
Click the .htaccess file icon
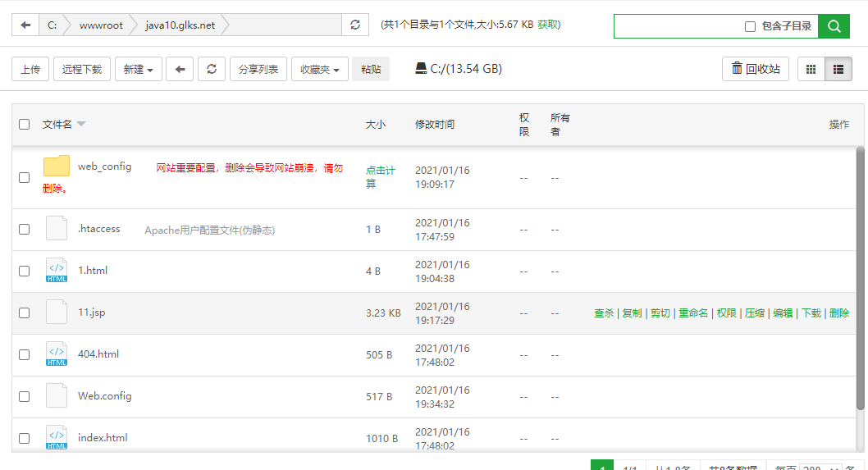[57, 228]
